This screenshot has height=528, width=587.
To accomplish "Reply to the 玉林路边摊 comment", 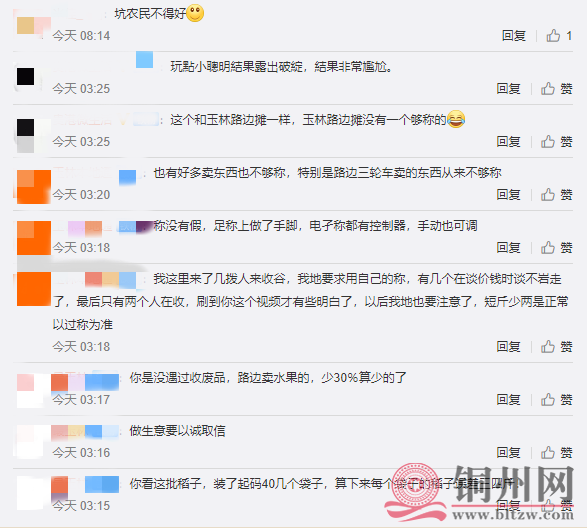I will coord(508,142).
